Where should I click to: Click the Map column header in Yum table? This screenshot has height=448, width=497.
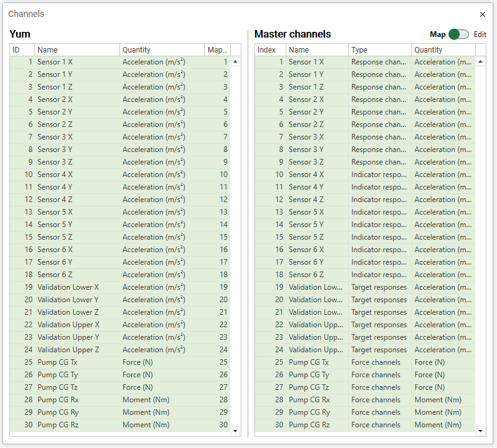(x=217, y=50)
